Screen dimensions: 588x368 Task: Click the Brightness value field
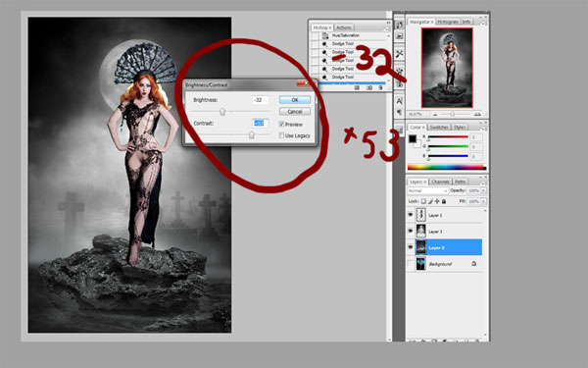pyautogui.click(x=260, y=100)
